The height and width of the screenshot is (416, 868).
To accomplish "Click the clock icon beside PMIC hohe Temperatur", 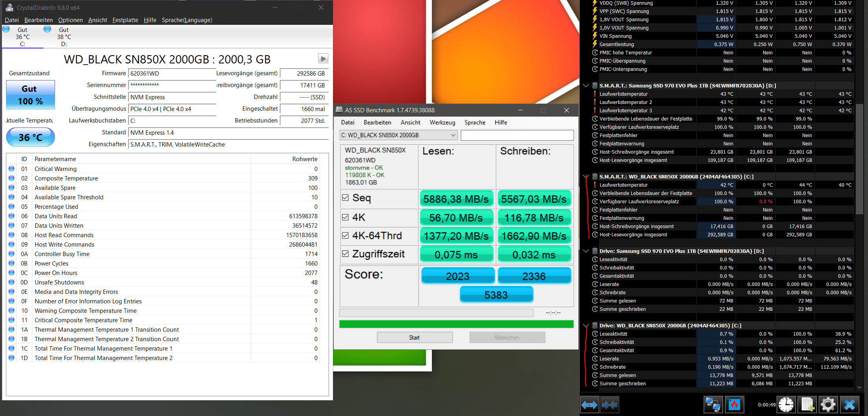I will [x=595, y=52].
